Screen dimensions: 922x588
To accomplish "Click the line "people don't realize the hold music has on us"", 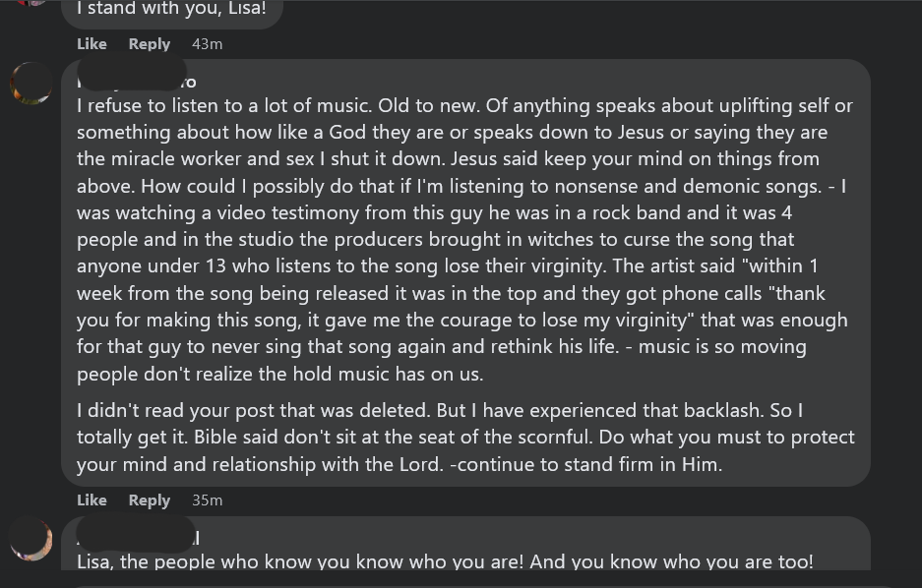I will click(279, 375).
